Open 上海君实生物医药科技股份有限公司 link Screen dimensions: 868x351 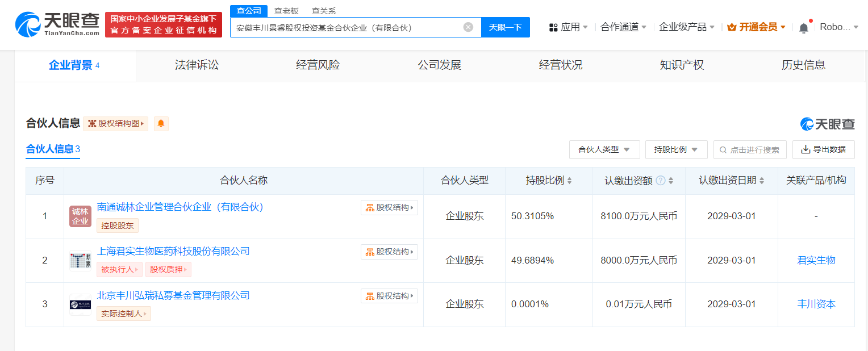(x=173, y=252)
